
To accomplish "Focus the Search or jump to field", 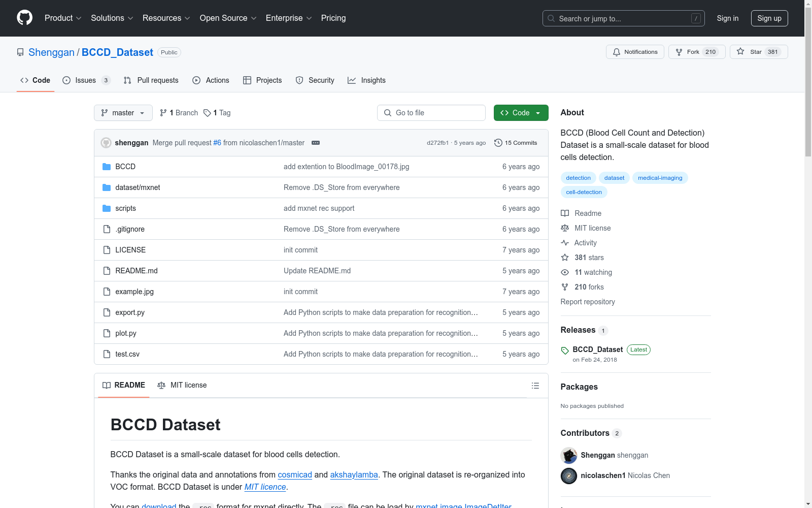I will click(x=624, y=18).
